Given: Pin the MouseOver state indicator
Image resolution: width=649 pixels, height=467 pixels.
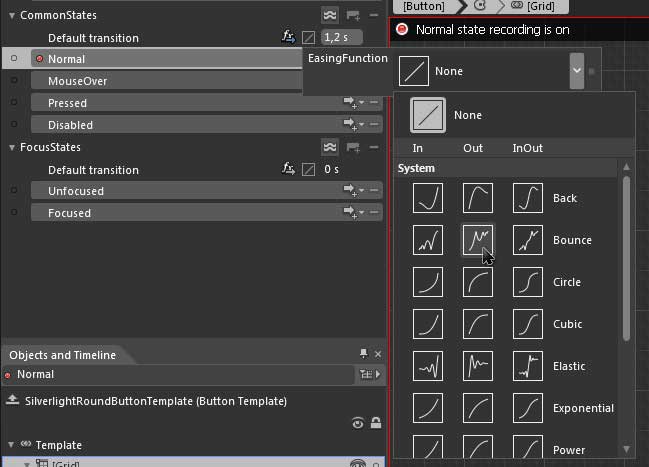Looking at the screenshot, I should click(x=14, y=80).
